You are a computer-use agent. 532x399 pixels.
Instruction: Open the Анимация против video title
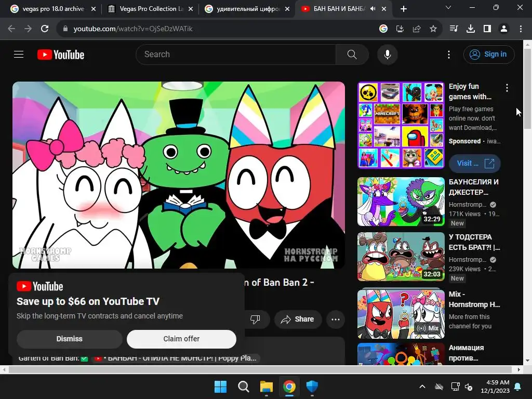[467, 353]
